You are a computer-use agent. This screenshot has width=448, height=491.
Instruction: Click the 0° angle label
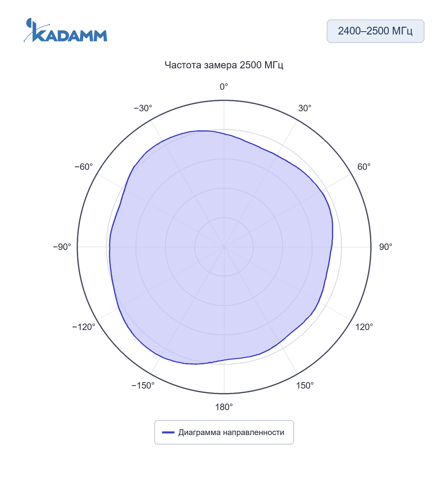tap(224, 87)
